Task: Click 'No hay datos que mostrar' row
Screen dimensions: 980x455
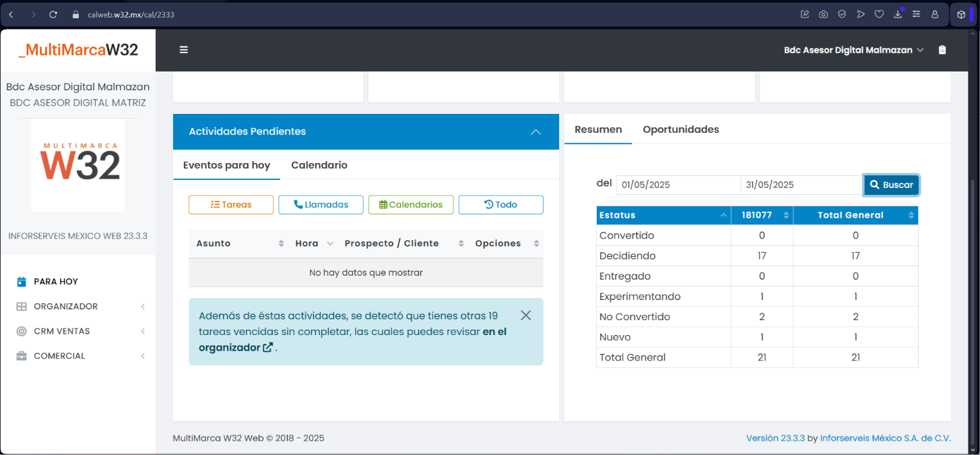Action: coord(366,273)
